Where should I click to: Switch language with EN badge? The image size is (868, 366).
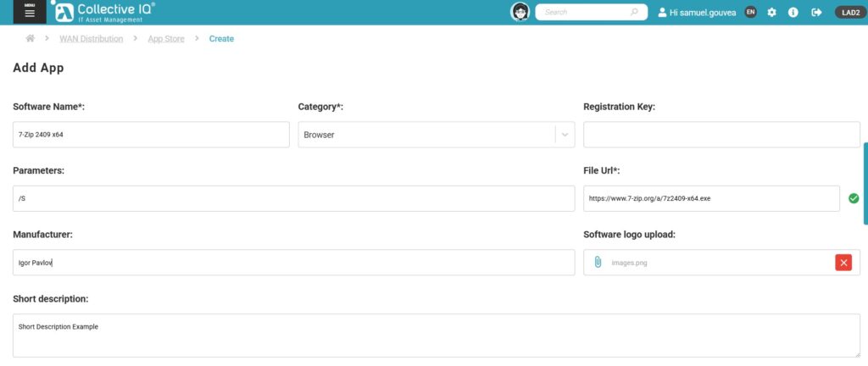(750, 13)
